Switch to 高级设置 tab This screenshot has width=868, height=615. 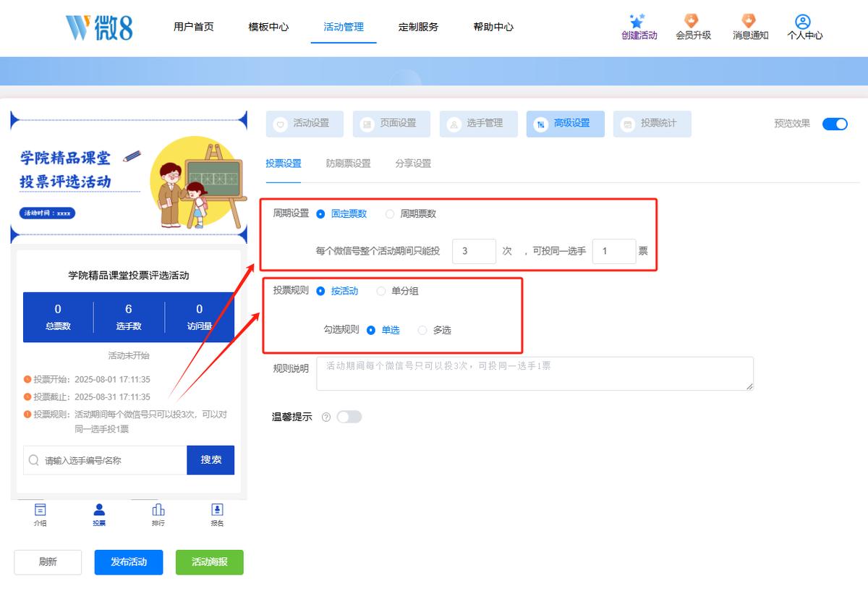pyautogui.click(x=566, y=124)
